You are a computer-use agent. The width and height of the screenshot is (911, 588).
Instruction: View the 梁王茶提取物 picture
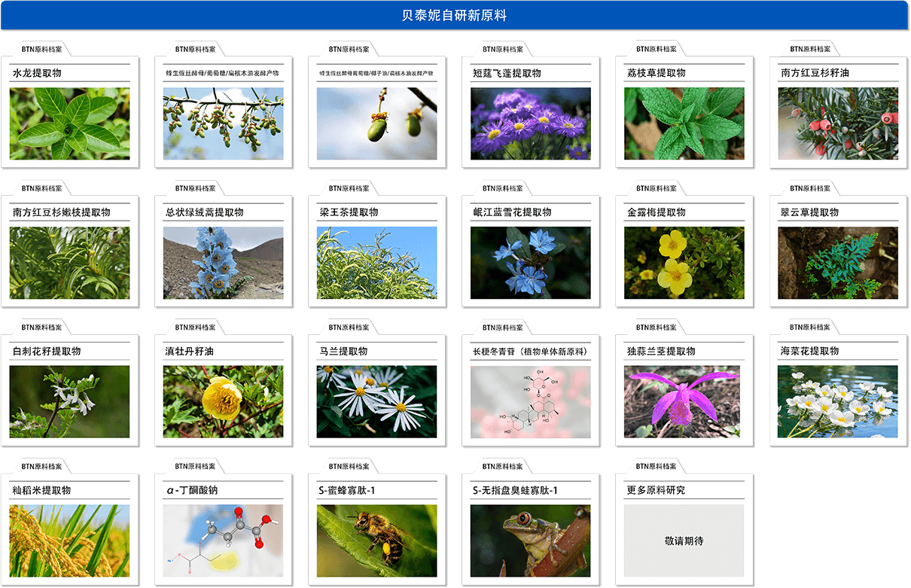[x=377, y=263]
